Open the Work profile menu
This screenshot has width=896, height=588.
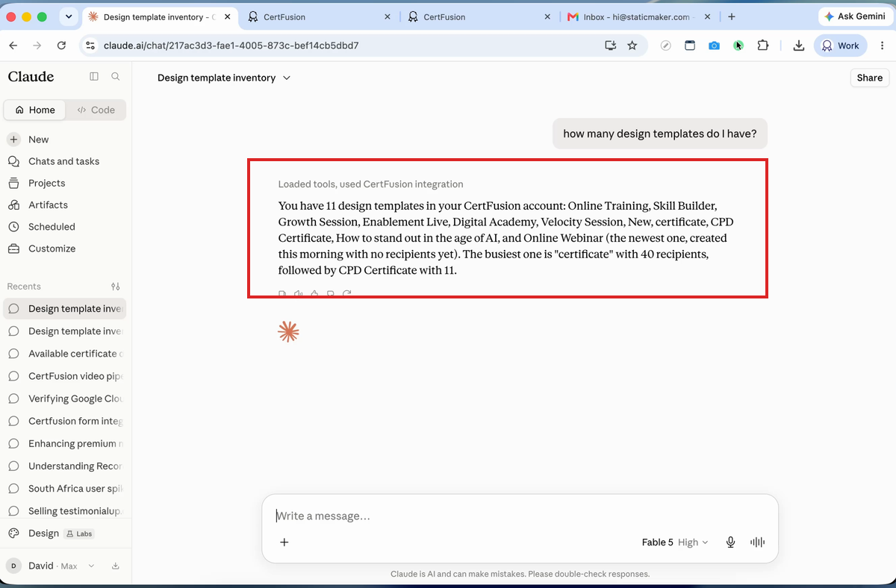pos(841,46)
